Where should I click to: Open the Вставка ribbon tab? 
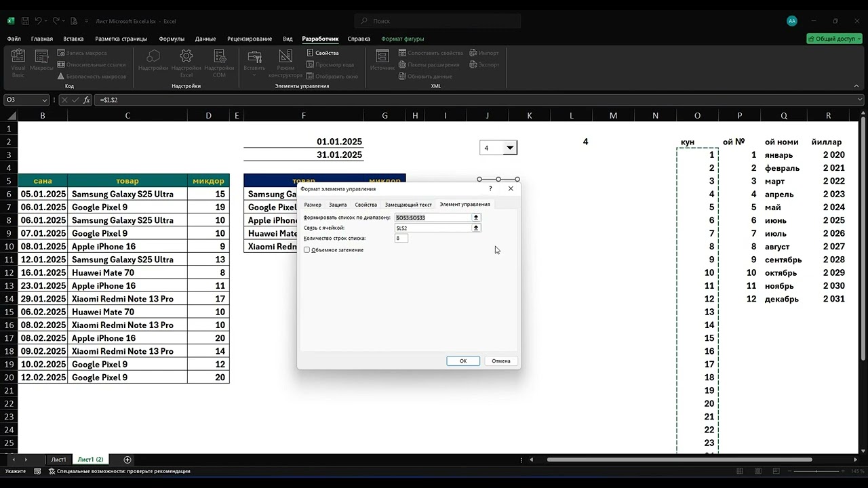click(73, 39)
